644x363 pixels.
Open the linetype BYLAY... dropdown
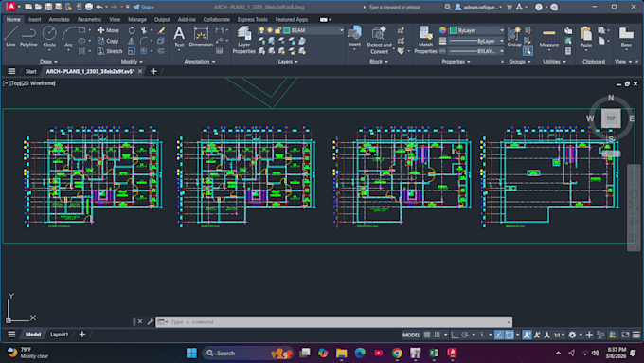point(502,51)
